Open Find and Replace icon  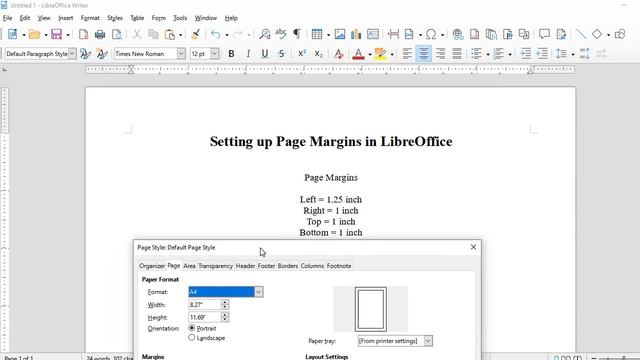pos(264,34)
